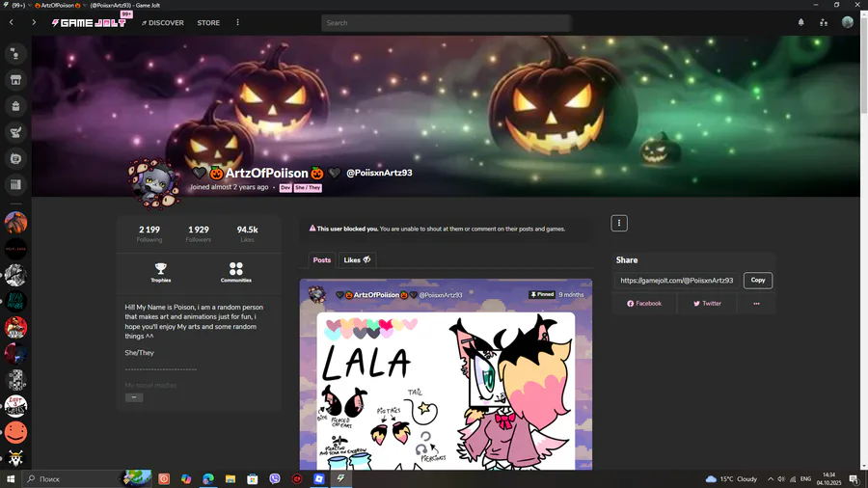Open the 9 months timestamp link

tap(571, 295)
